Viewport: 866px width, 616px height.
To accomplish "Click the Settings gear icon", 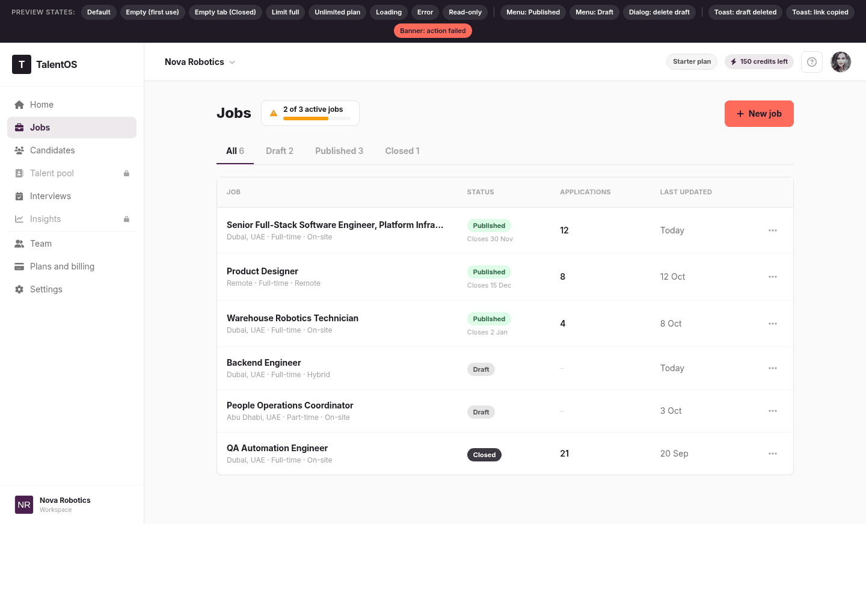I will (x=19, y=289).
